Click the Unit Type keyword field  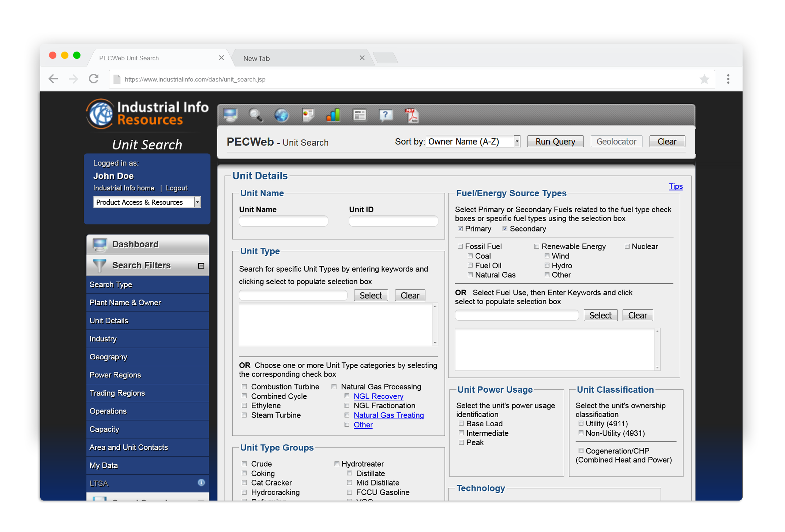point(293,295)
